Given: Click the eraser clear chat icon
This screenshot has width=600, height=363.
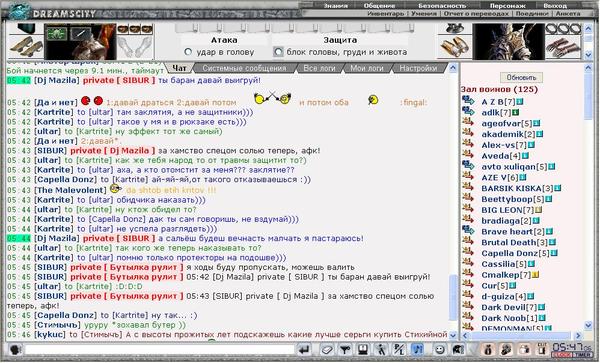Looking at the screenshot, I should pyautogui.click(x=327, y=349).
